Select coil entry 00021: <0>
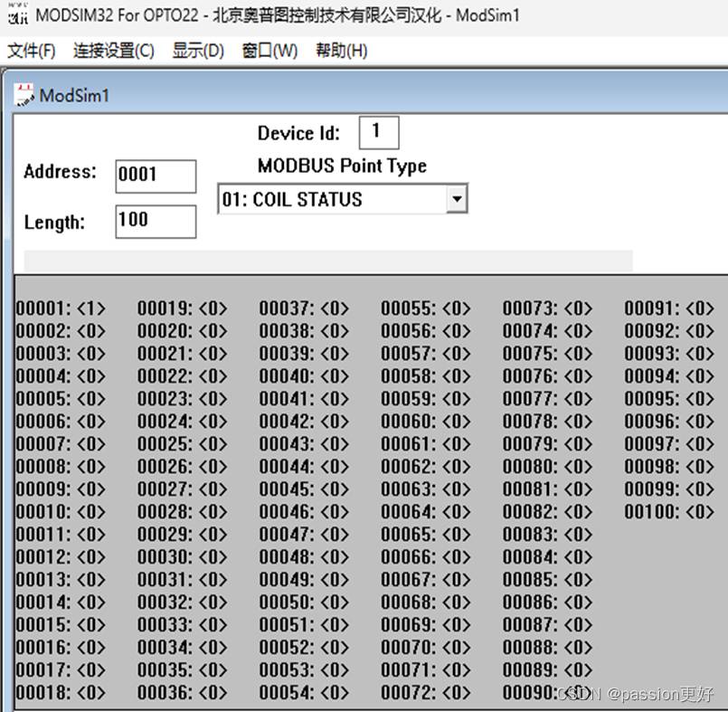Viewport: 728px width, 712px height. 183,354
